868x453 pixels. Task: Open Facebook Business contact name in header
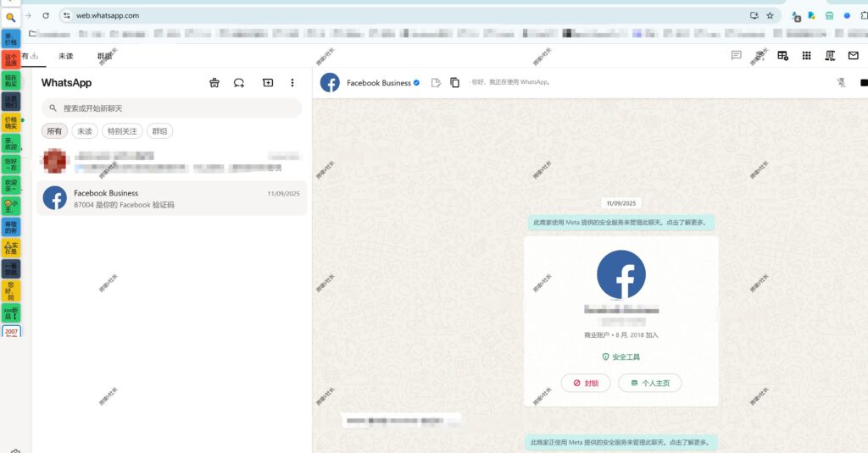coord(379,83)
